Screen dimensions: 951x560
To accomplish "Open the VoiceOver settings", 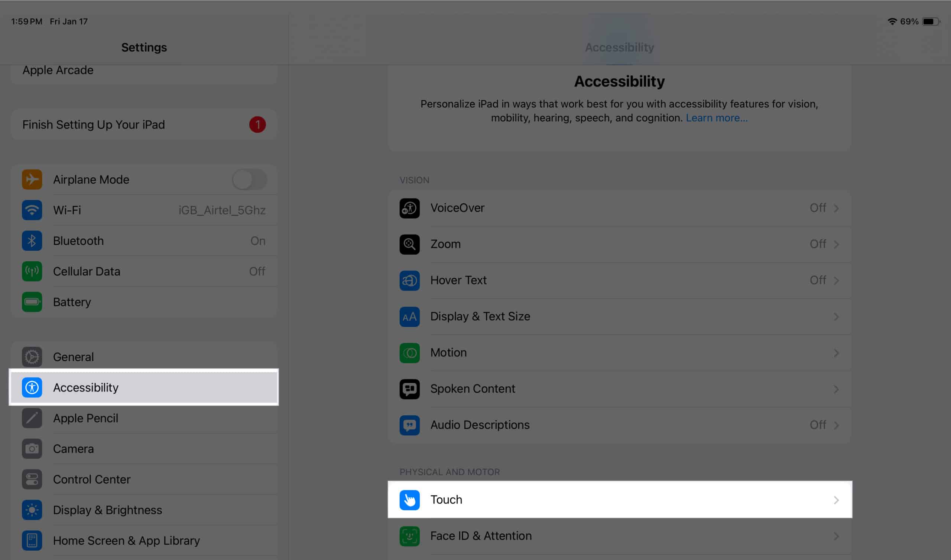I will (619, 207).
